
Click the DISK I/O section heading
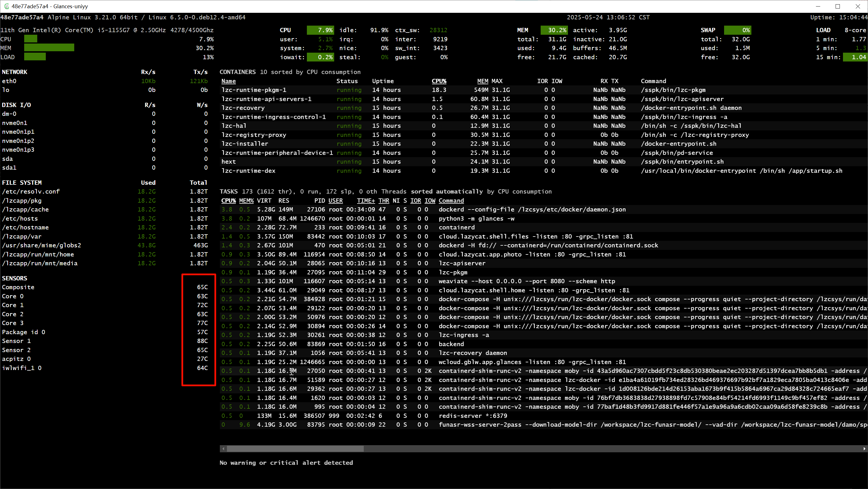(16, 105)
